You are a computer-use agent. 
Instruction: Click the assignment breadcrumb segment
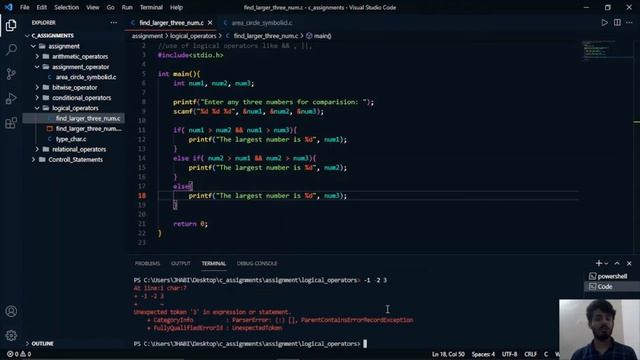[x=147, y=36]
